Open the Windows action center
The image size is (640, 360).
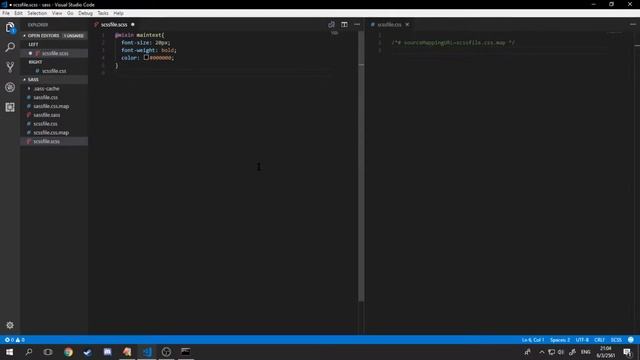tap(627, 352)
